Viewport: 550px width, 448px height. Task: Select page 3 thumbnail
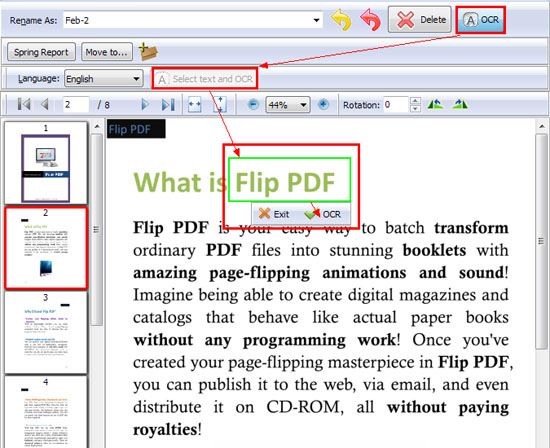point(46,333)
